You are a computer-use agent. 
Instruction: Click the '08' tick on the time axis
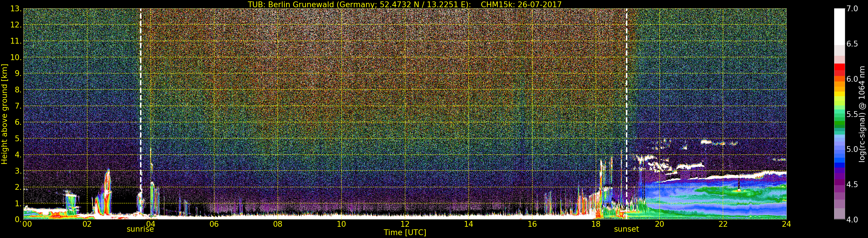pyautogui.click(x=278, y=224)
